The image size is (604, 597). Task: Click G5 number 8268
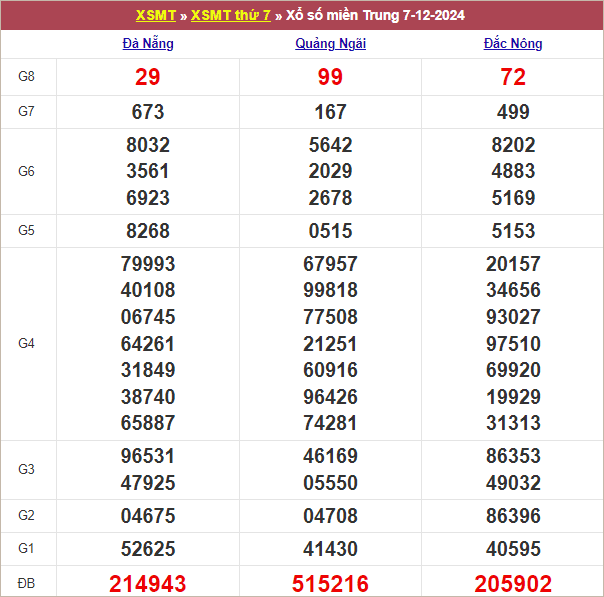tap(148, 231)
